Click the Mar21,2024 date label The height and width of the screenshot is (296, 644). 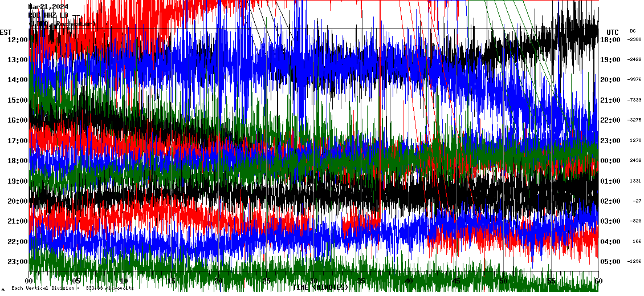click(48, 7)
